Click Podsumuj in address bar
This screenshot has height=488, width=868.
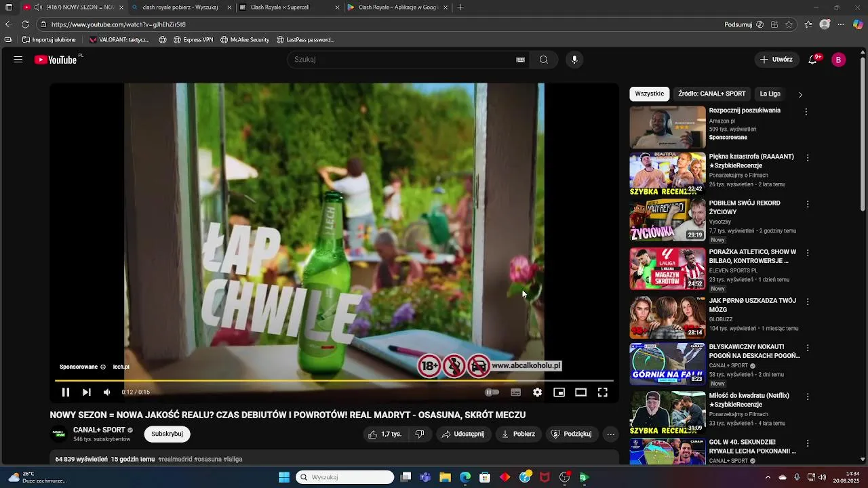(738, 24)
